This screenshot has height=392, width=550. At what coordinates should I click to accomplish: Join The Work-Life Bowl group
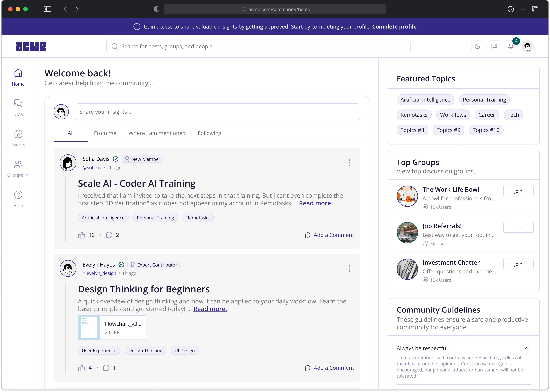(518, 191)
